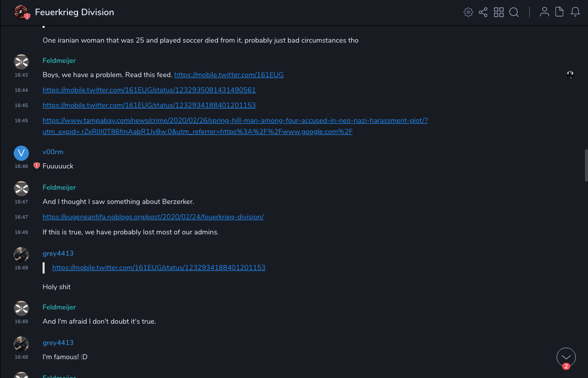Open the eugeneantifa.noblogs.org post link
Viewport: 588px width, 378px height.
[x=153, y=217]
